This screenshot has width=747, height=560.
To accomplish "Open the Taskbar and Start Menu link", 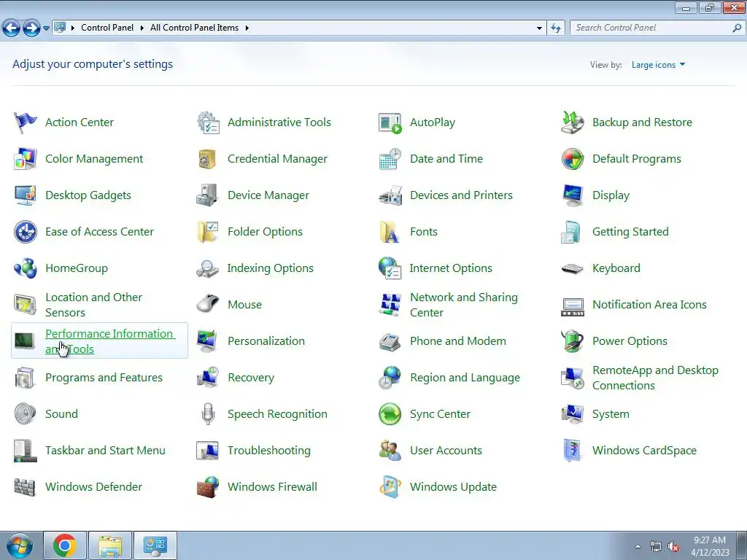I will [x=105, y=451].
